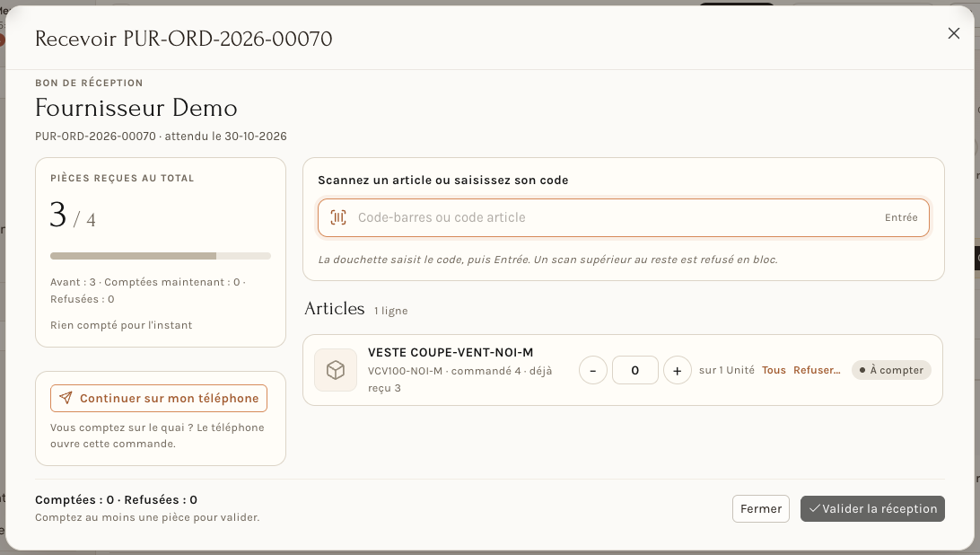Close the Recevoir PUR-ORD-2026-00070 dialog
This screenshot has width=980, height=555.
[953, 33]
